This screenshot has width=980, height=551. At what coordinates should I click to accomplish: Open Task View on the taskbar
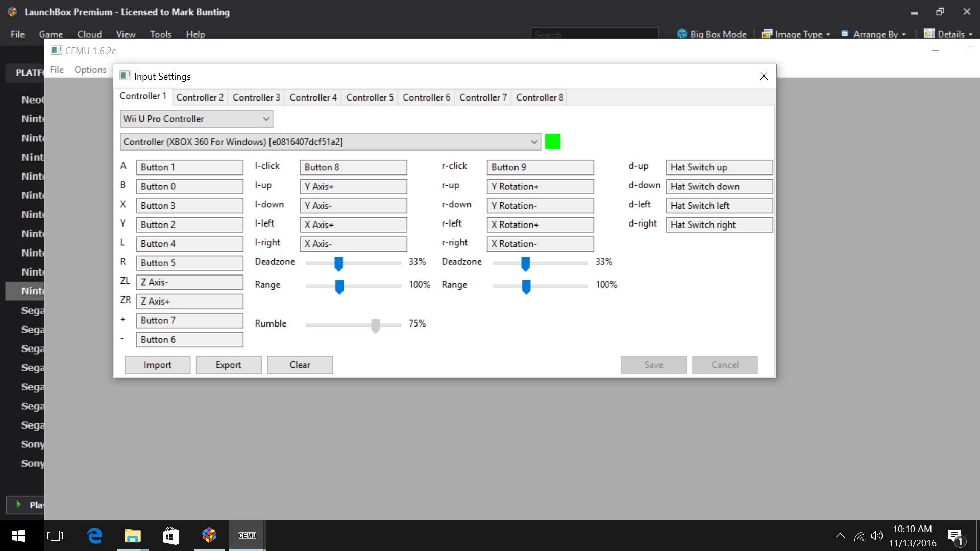(55, 536)
